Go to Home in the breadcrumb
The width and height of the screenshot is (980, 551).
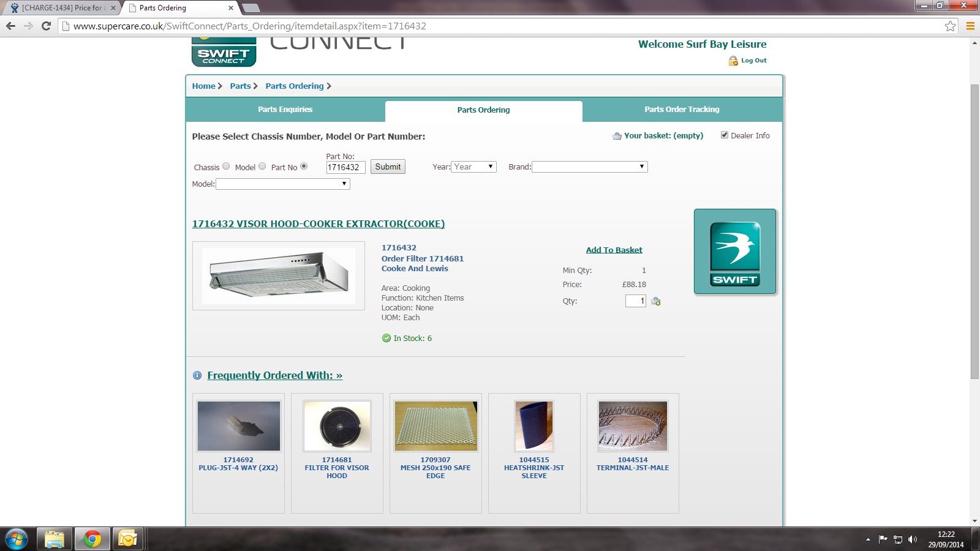pos(203,86)
